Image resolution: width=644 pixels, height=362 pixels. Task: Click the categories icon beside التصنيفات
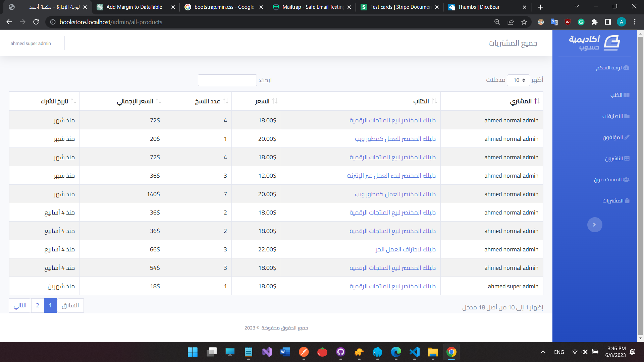tap(627, 116)
